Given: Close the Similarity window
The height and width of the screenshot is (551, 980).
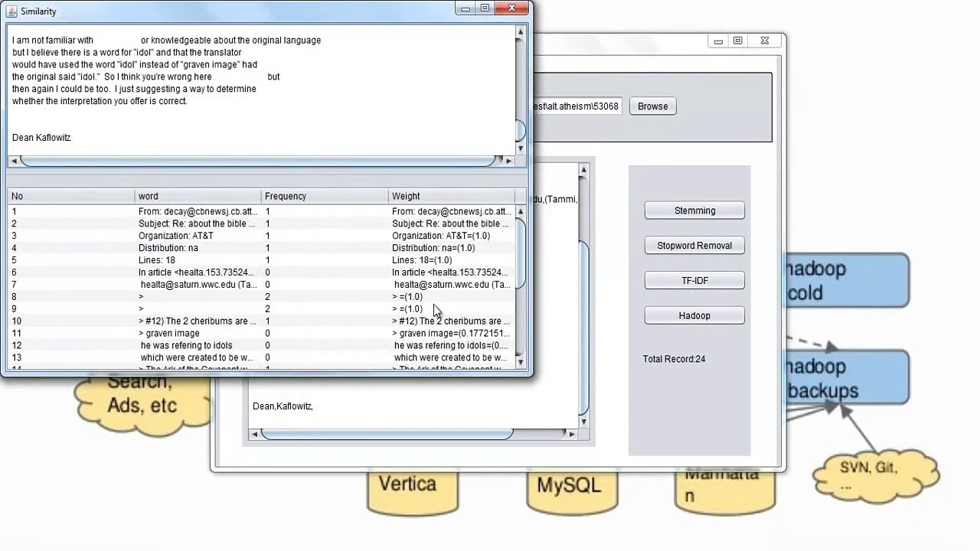Looking at the screenshot, I should tap(511, 8).
